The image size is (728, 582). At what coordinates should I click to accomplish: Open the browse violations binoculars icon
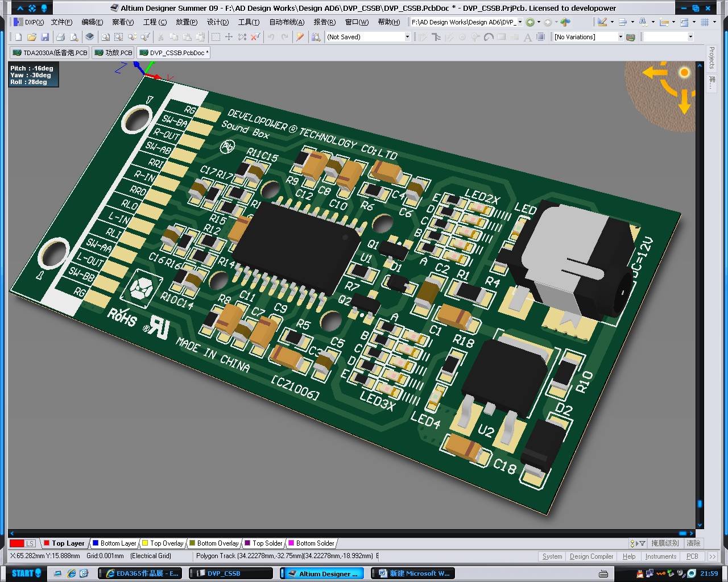(x=316, y=37)
